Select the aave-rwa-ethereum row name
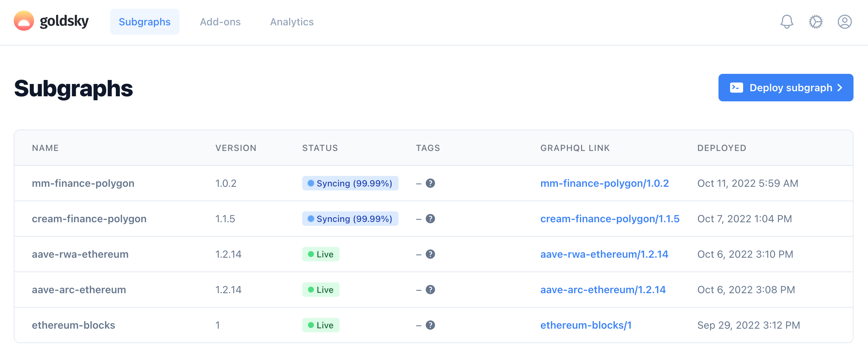This screenshot has width=868, height=354. [x=80, y=254]
